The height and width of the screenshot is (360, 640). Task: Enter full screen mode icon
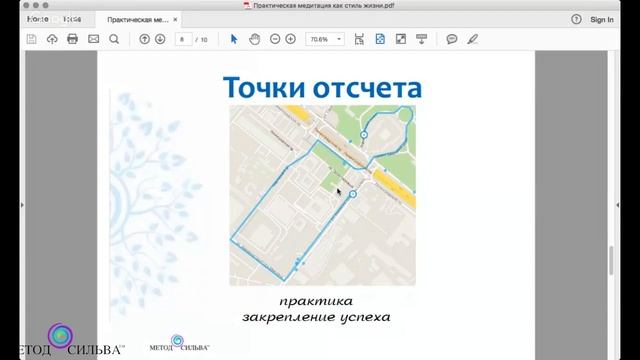pyautogui.click(x=401, y=39)
